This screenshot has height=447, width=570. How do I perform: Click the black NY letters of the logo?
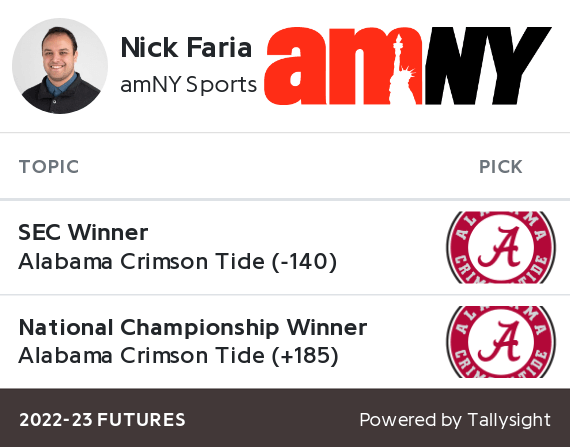pyautogui.click(x=489, y=66)
